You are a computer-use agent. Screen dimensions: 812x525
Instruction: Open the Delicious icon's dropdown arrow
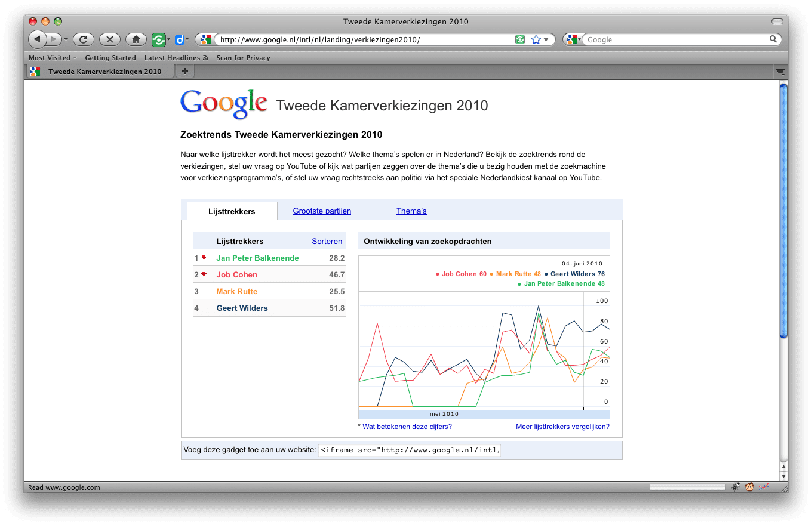pyautogui.click(x=187, y=40)
